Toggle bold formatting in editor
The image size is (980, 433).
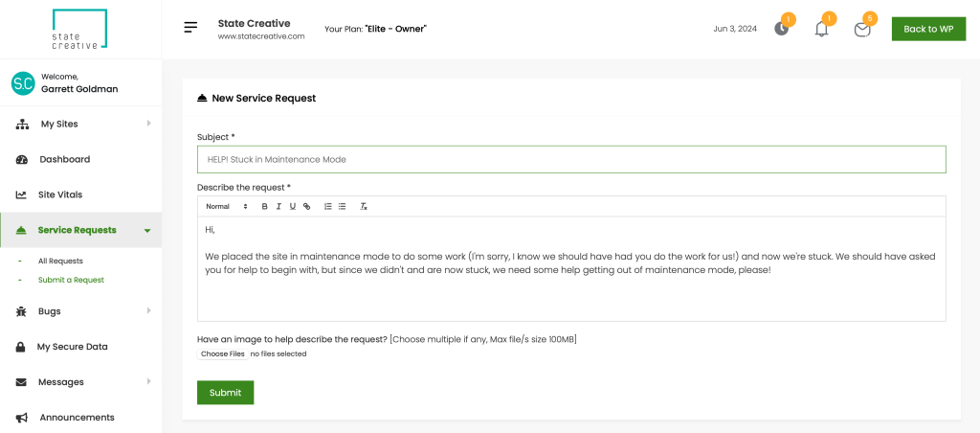point(264,207)
